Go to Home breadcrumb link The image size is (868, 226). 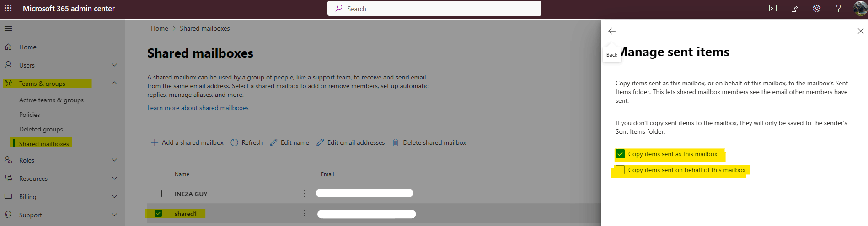(160, 28)
